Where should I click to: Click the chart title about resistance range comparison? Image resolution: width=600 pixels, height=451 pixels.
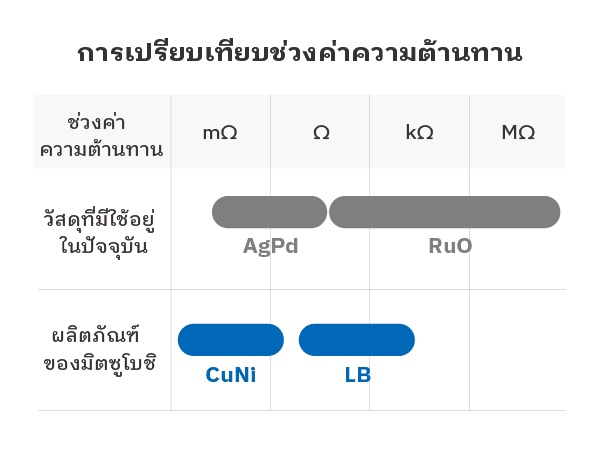click(x=300, y=53)
